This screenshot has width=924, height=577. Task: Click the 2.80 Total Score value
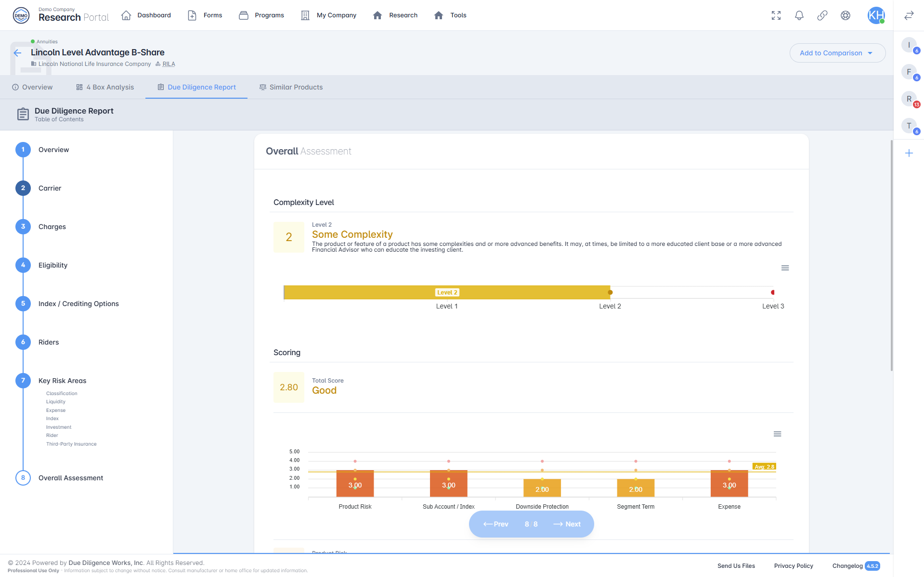pos(289,387)
